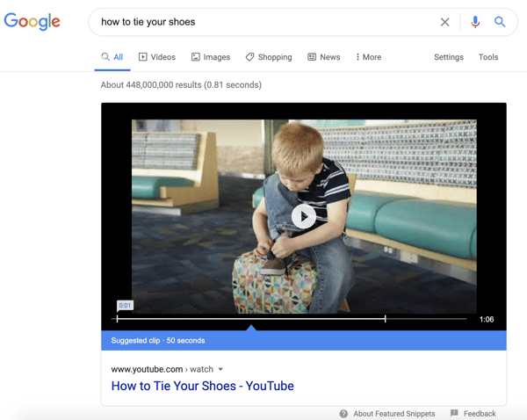Open search Settings
Screen dimensions: 527x420
coord(449,57)
